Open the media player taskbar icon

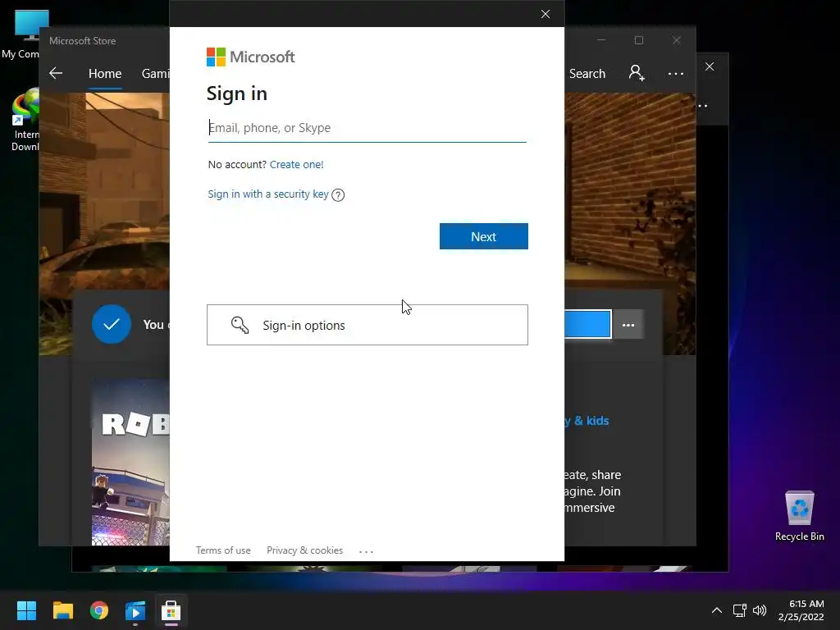[x=135, y=610]
